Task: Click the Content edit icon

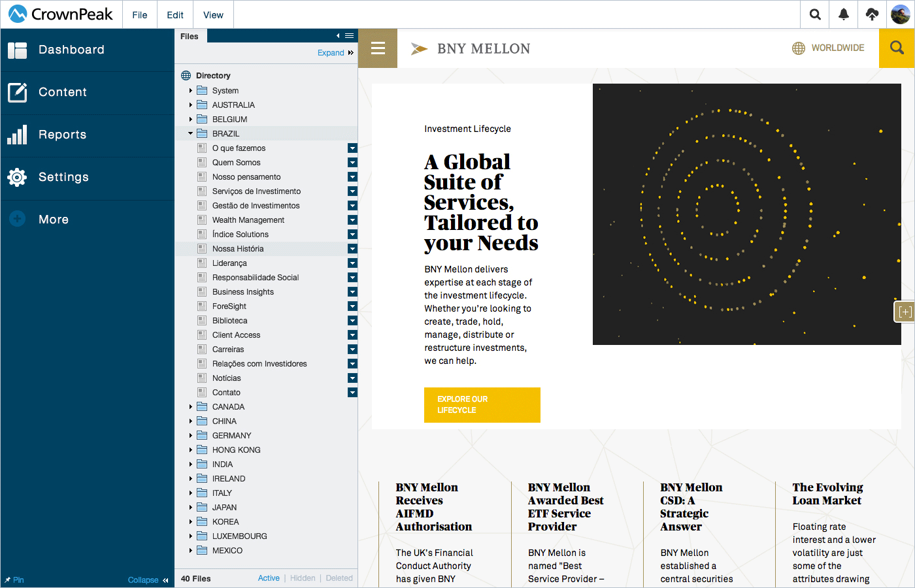Action: point(17,93)
